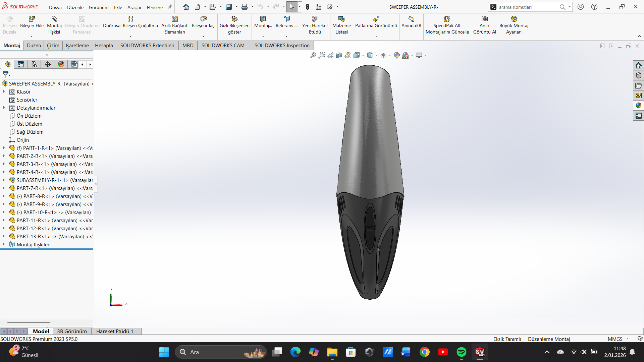The image size is (644, 362).
Task: Expand the SUBASSEMBLY-R-1 tree node
Action: click(x=4, y=180)
